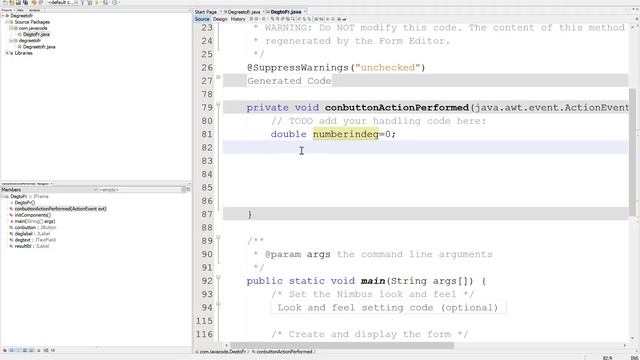Click the Undo icon in main toolbar

click(x=34, y=2)
